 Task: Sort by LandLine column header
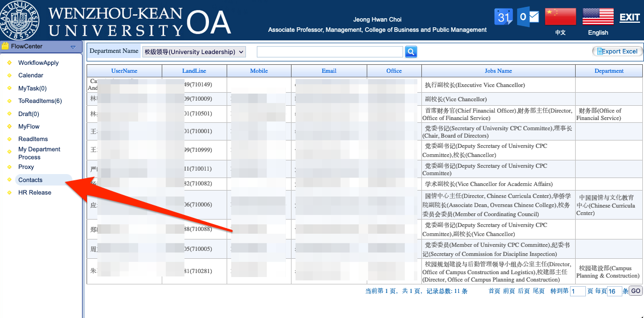[x=194, y=71]
